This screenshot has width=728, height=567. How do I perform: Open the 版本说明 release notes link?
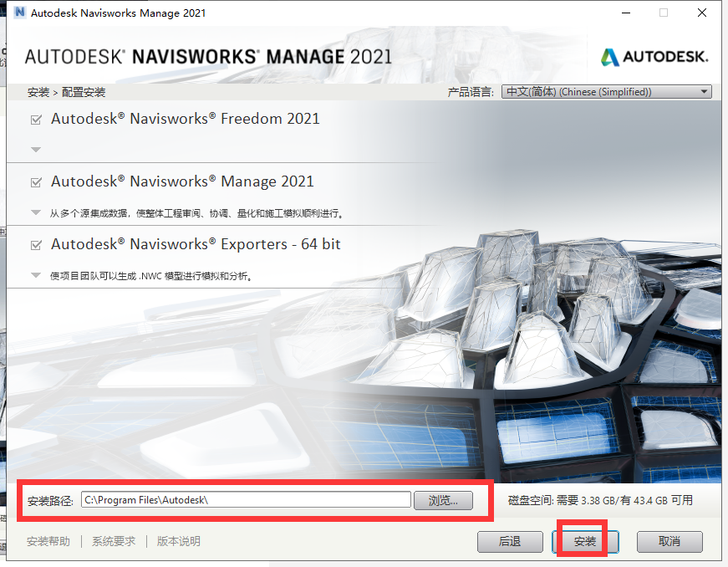pos(179,541)
